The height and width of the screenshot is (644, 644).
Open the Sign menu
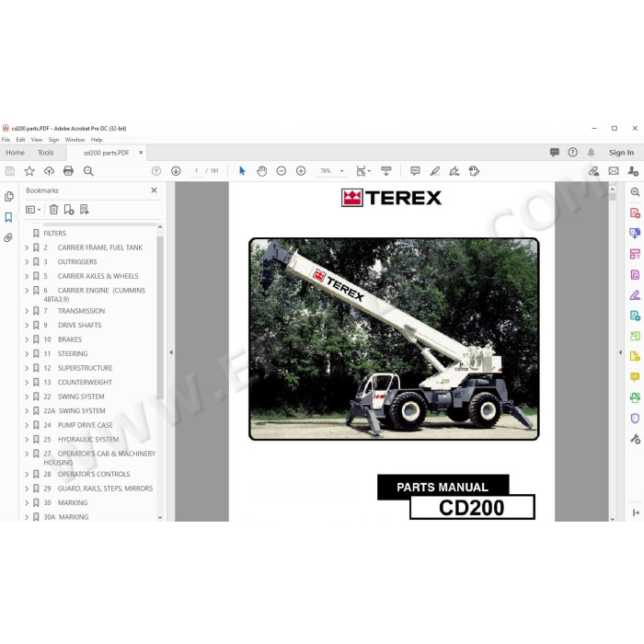53,140
